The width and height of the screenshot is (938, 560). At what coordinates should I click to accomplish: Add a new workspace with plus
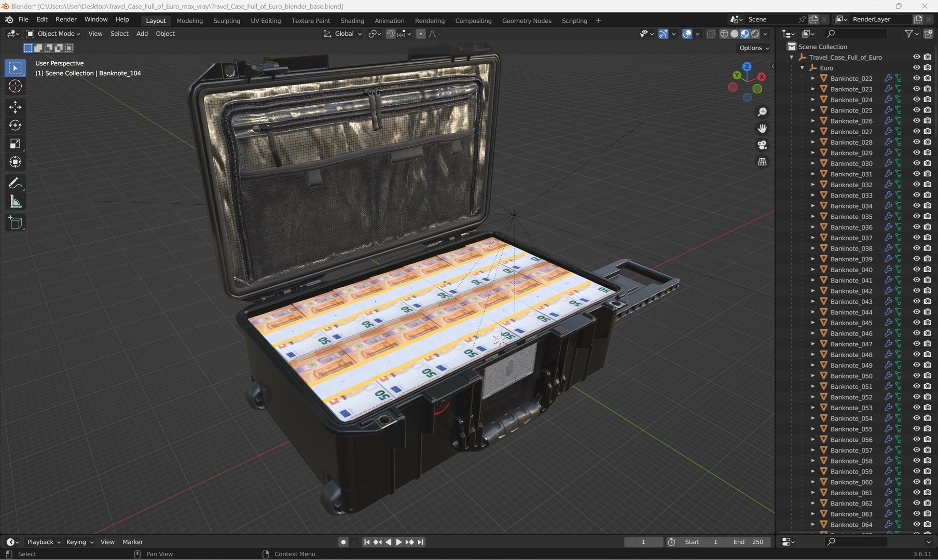[x=598, y=21]
